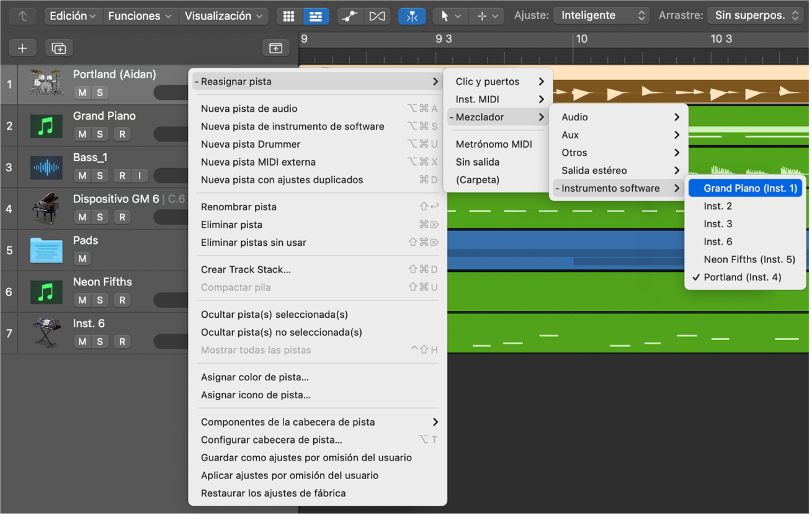This screenshot has width=812, height=515.
Task: Switch to list view icon in toolbar
Action: pyautogui.click(x=316, y=16)
